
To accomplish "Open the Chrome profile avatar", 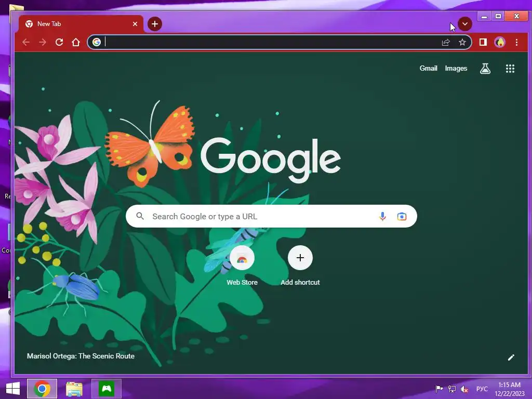I will click(500, 42).
